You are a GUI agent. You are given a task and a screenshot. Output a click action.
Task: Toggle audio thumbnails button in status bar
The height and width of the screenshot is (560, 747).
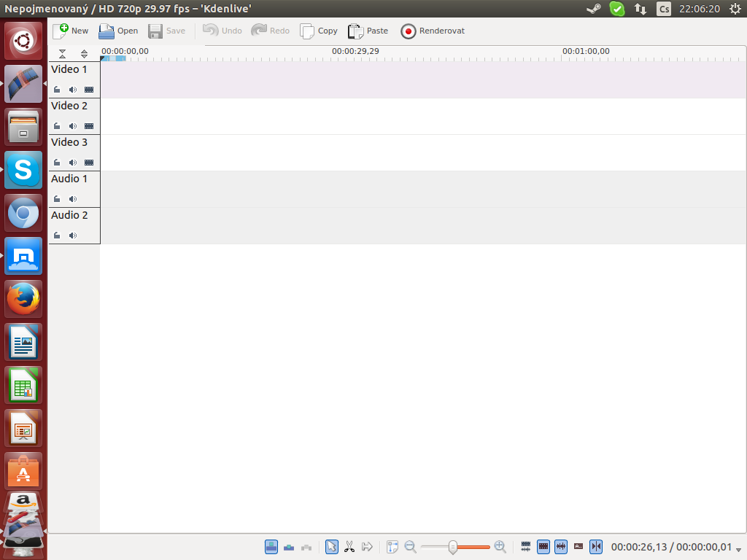tap(561, 546)
